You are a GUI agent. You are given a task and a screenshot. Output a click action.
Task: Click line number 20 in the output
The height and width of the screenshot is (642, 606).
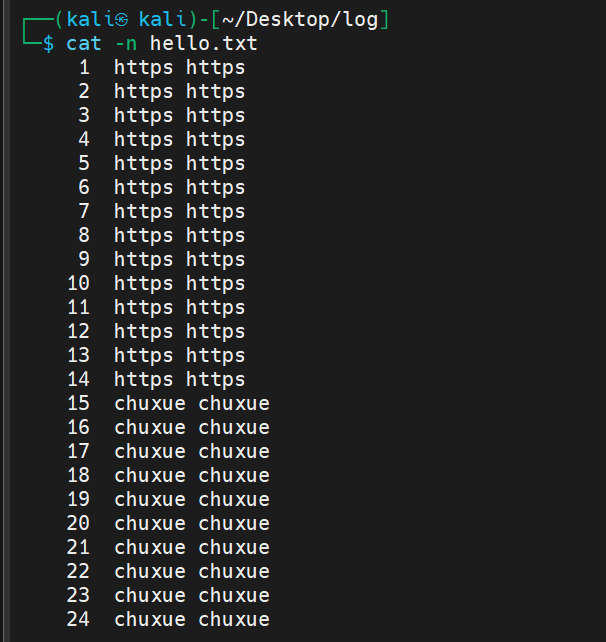[78, 524]
